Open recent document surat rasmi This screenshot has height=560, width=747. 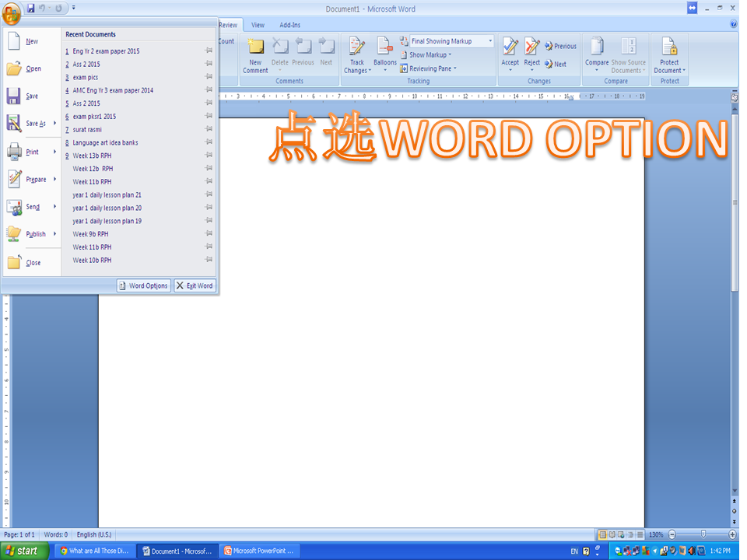87,130
